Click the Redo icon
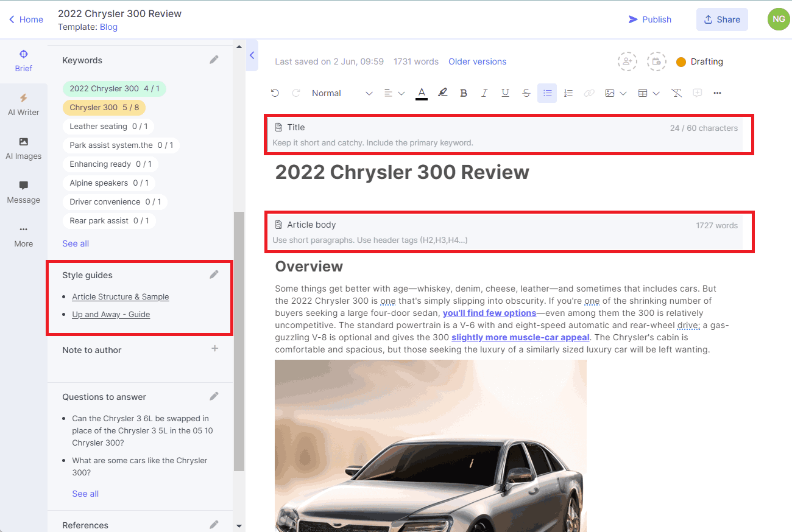This screenshot has height=532, width=792. pyautogui.click(x=296, y=93)
